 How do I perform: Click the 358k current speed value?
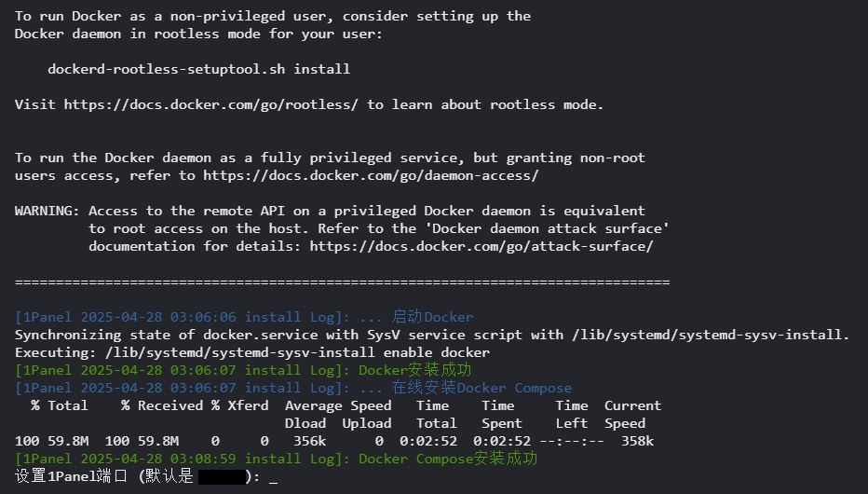637,442
